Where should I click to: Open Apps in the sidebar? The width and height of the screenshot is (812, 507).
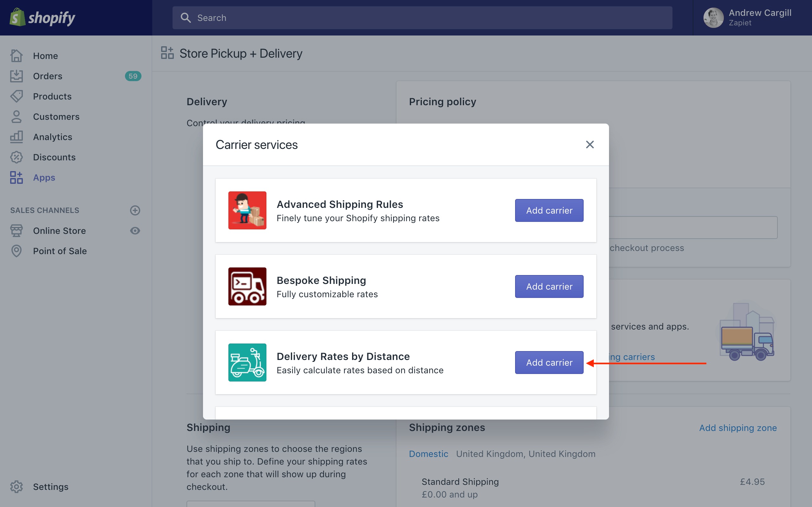click(x=44, y=177)
